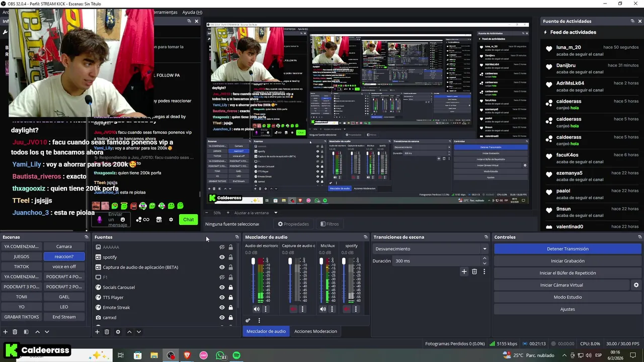The height and width of the screenshot is (362, 644).
Task: Select the End Stream scene
Action: [x=64, y=317]
